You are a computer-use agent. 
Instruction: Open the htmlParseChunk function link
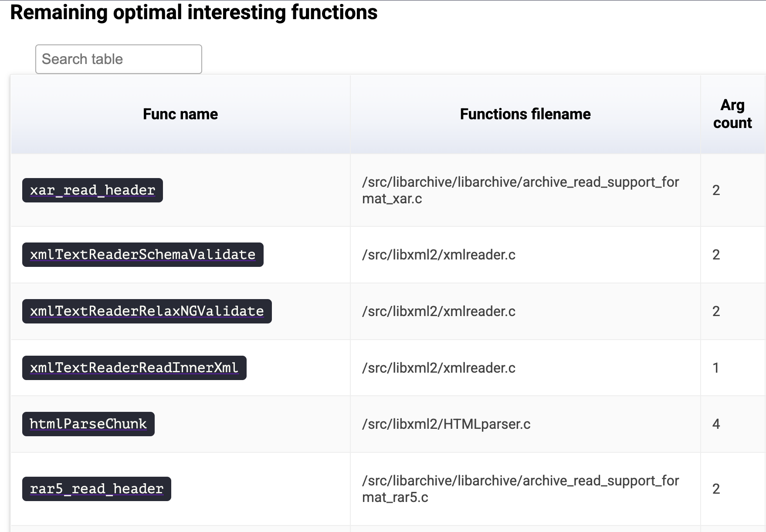tap(88, 424)
